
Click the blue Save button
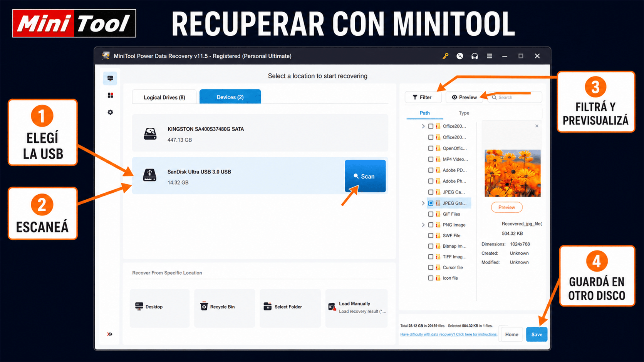(x=537, y=334)
